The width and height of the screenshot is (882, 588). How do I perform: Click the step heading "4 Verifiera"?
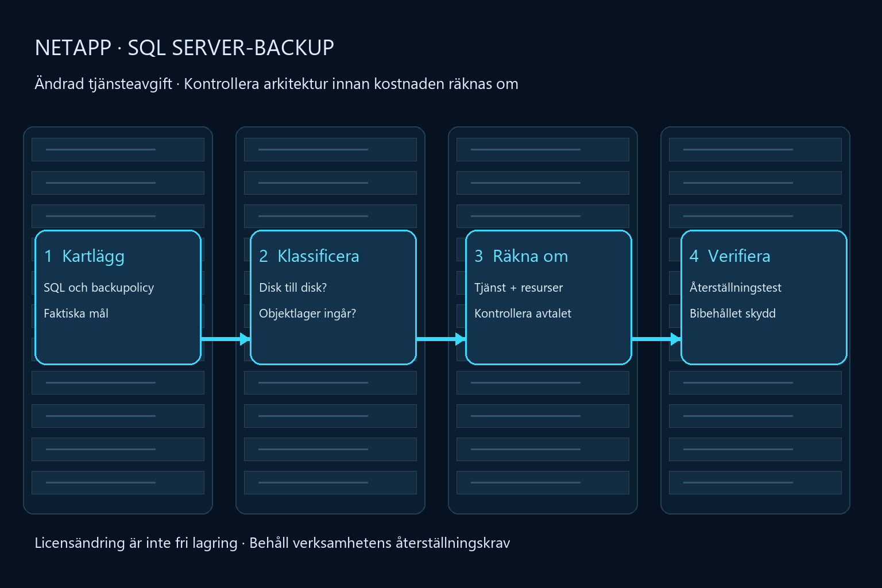tap(730, 256)
